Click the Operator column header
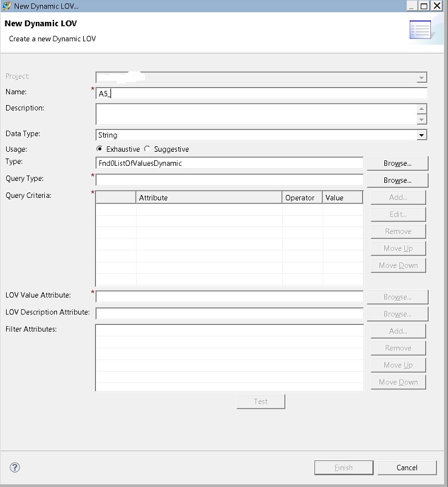This screenshot has height=487, width=448. (302, 197)
